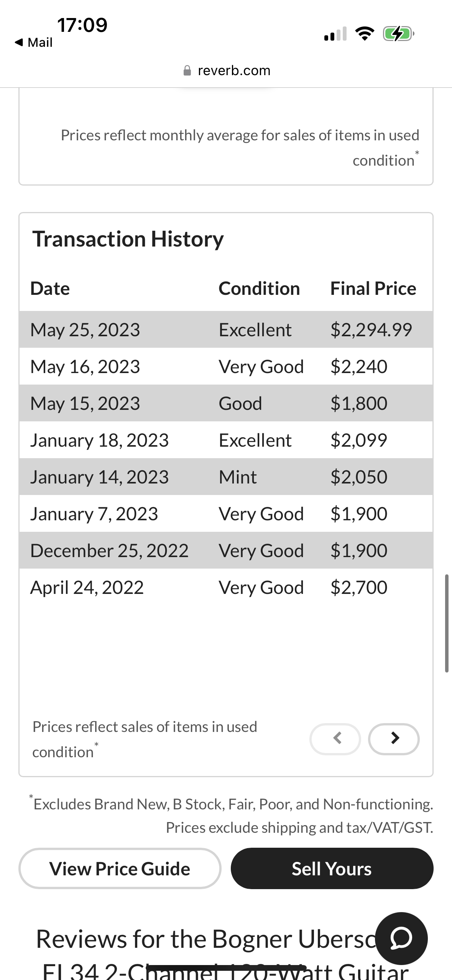Tap the Final Price column header
Image resolution: width=452 pixels, height=980 pixels.
coord(373,288)
